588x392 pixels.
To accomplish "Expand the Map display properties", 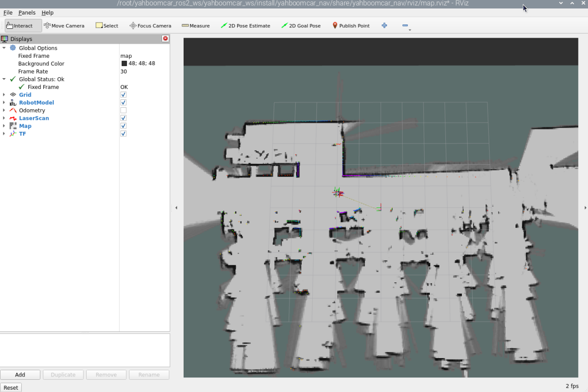I will [x=4, y=126].
